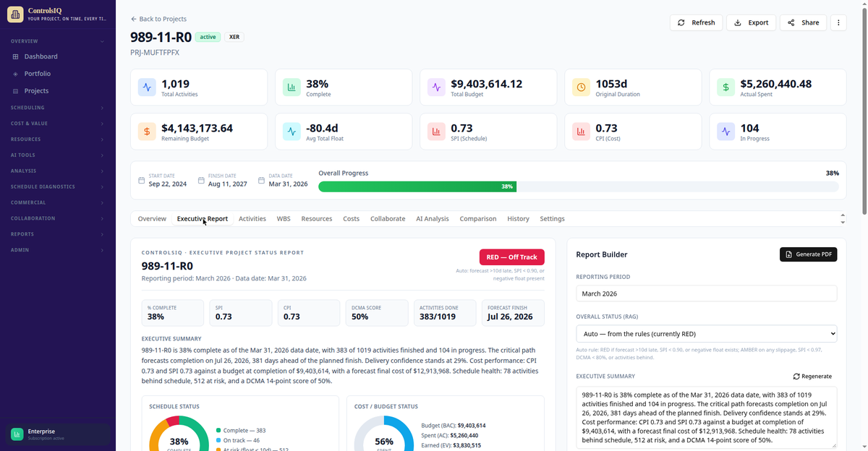Screen dimensions: 868x451
Task: Click the XER format badge
Action: click(234, 37)
